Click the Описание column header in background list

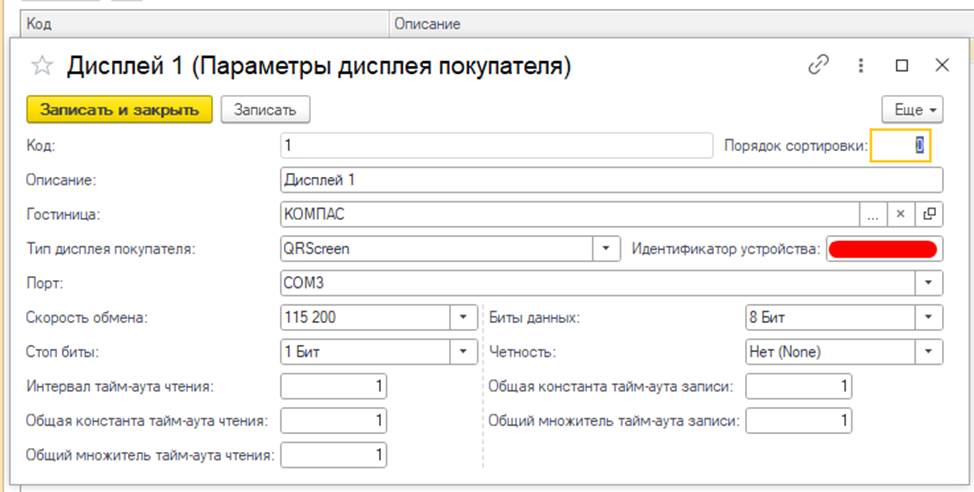click(682, 24)
